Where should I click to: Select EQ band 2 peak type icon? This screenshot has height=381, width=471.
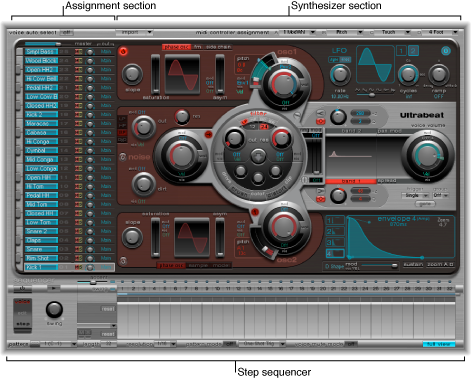tap(320, 121)
